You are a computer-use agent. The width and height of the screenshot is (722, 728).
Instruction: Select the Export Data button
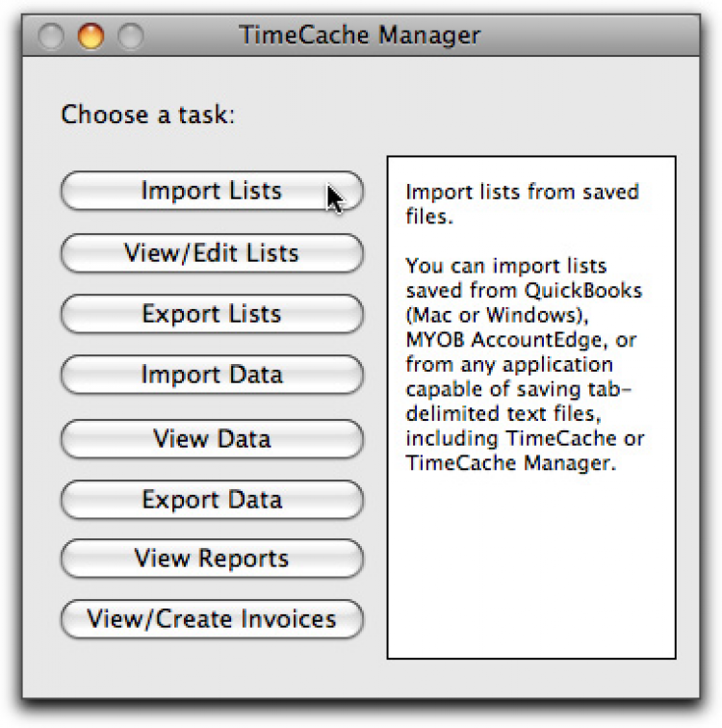pos(212,500)
